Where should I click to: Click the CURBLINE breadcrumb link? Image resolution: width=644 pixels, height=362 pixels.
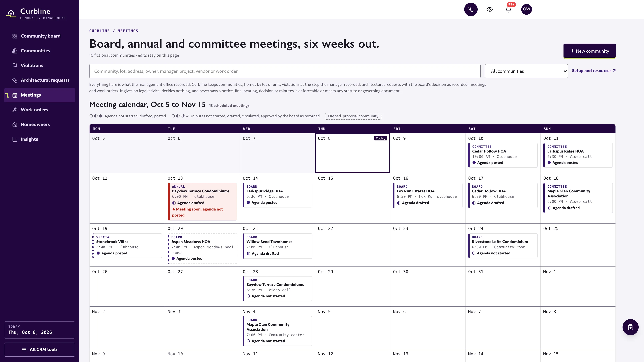point(99,31)
